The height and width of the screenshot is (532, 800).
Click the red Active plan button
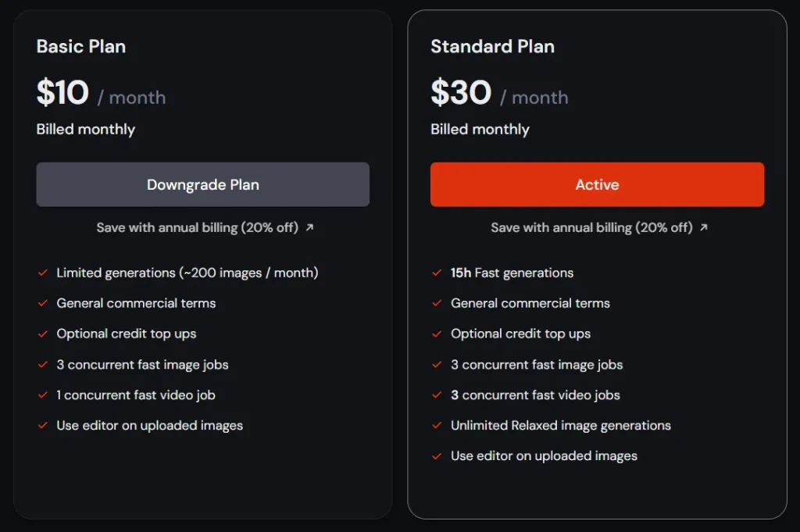(597, 184)
